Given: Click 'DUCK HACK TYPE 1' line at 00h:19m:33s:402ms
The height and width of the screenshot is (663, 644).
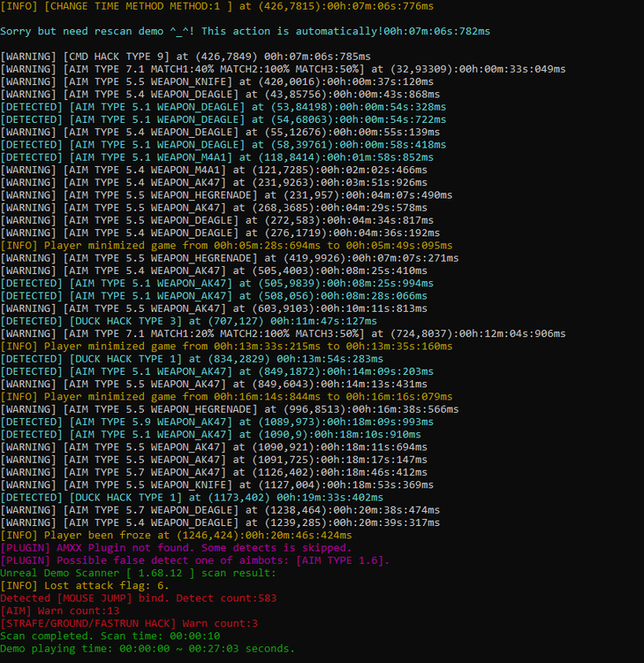Looking at the screenshot, I should [192, 498].
